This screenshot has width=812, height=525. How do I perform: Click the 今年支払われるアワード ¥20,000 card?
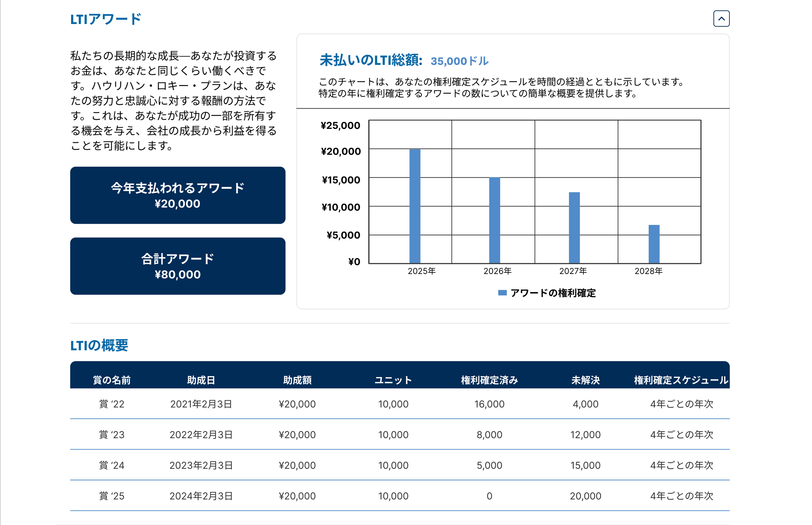[x=178, y=195]
